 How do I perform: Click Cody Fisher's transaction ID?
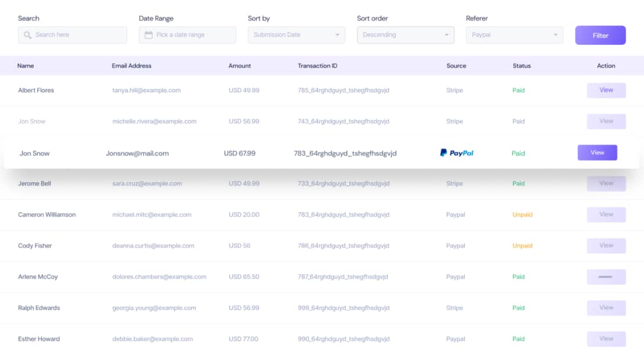(x=343, y=245)
